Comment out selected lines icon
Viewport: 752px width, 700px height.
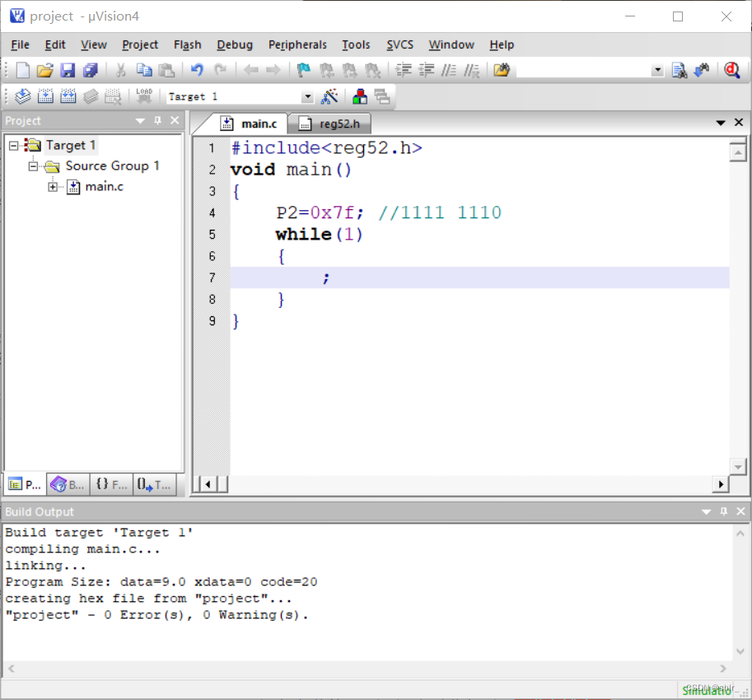[449, 70]
